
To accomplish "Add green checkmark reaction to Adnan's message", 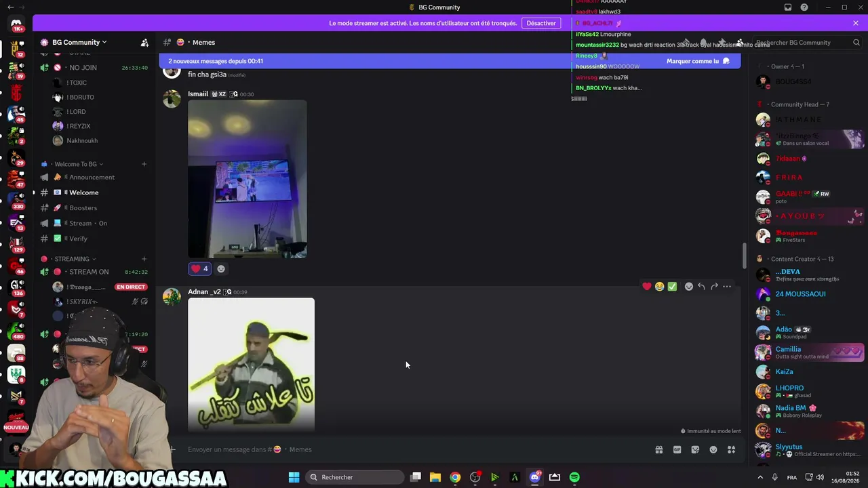I will pos(672,287).
